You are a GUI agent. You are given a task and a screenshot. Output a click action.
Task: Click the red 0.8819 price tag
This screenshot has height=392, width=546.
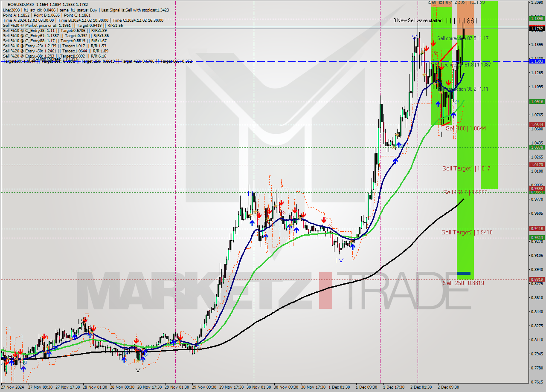[537, 279]
